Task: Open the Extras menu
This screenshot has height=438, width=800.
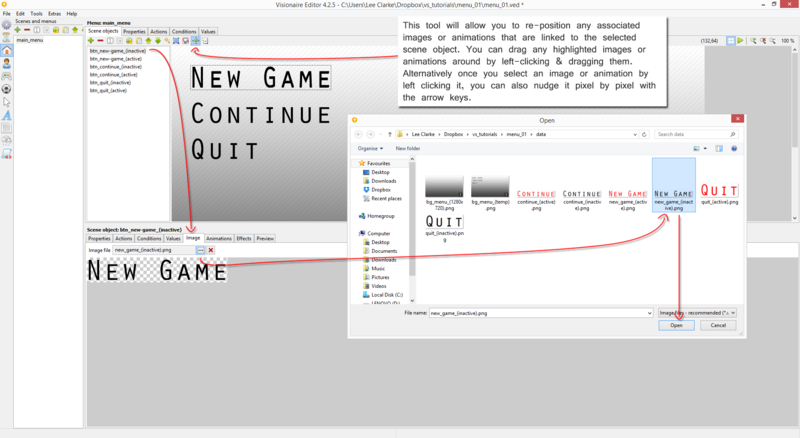Action: (54, 13)
